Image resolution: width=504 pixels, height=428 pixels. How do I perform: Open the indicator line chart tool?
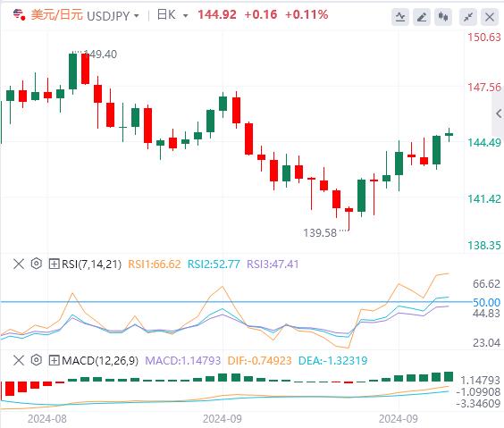(400, 17)
